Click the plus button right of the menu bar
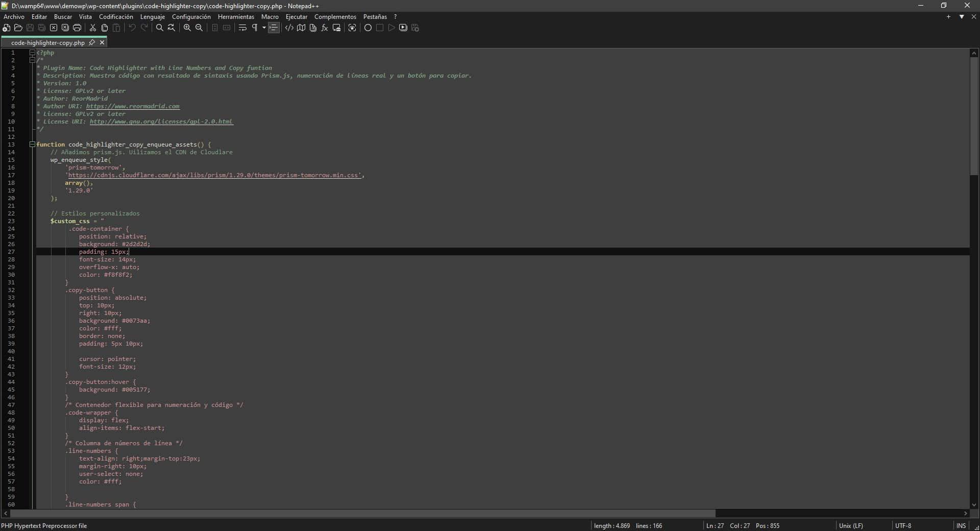This screenshot has width=980, height=531. point(948,17)
